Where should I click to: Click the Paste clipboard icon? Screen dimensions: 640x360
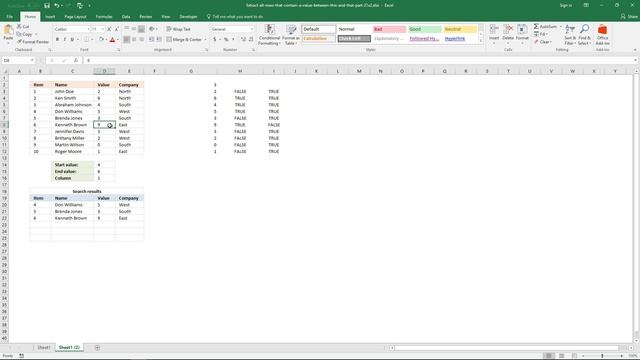point(8,30)
